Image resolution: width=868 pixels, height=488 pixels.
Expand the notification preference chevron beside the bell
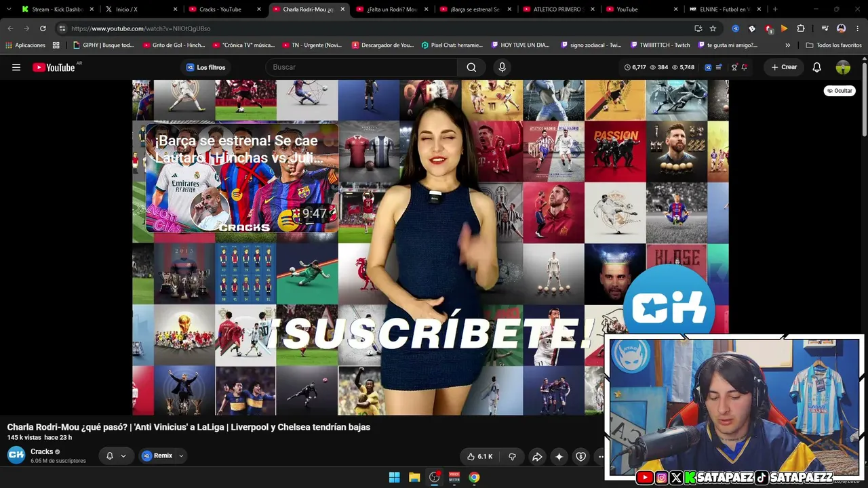pos(123,456)
